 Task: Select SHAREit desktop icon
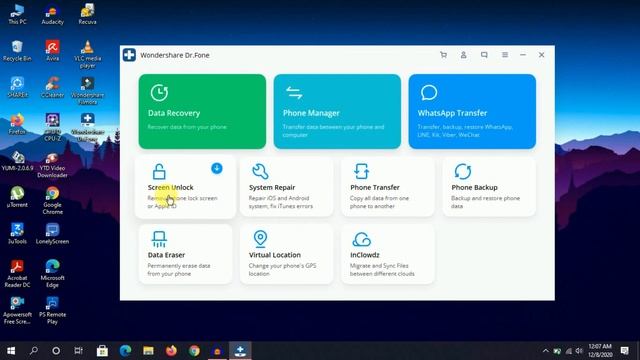click(x=17, y=87)
